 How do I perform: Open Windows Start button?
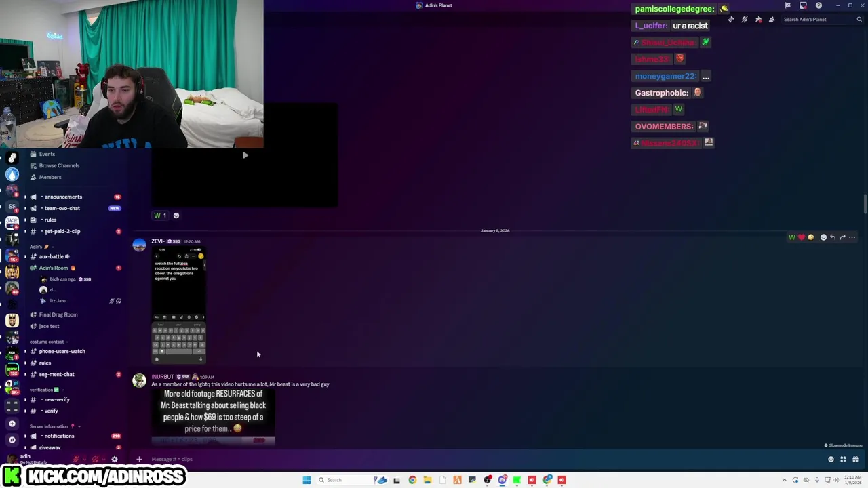[x=307, y=480]
